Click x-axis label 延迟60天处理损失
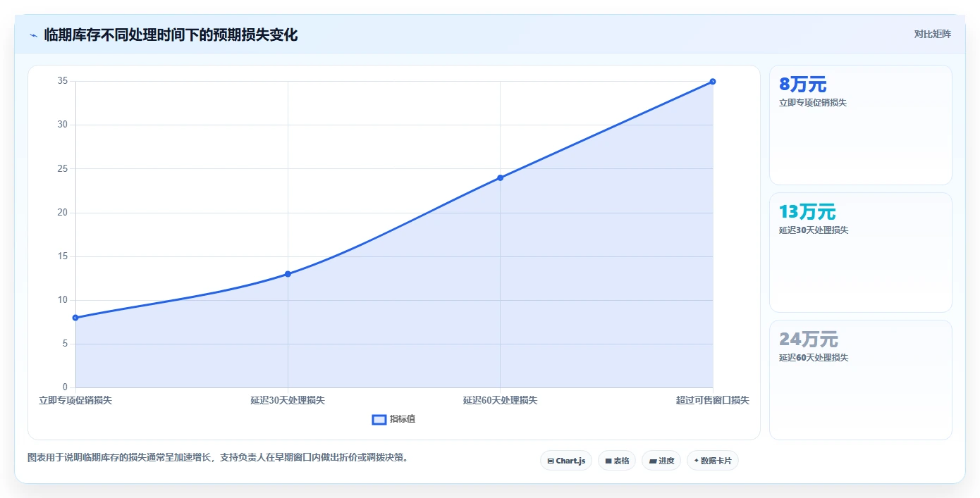Screen dimensions: 980x498 coord(501,400)
